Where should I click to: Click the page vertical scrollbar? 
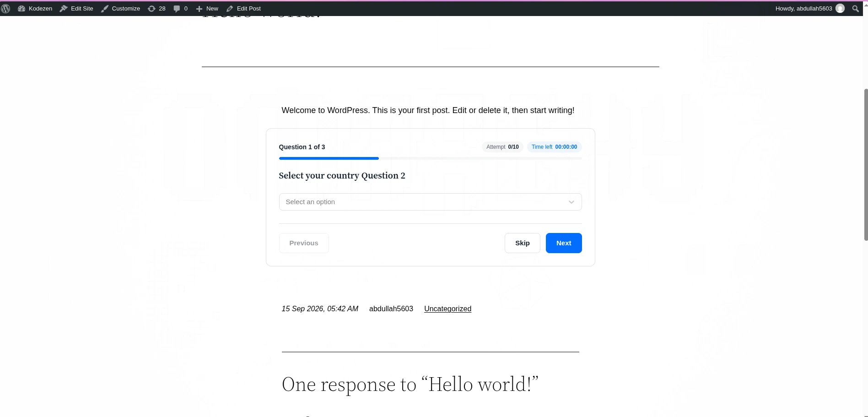[x=865, y=165]
